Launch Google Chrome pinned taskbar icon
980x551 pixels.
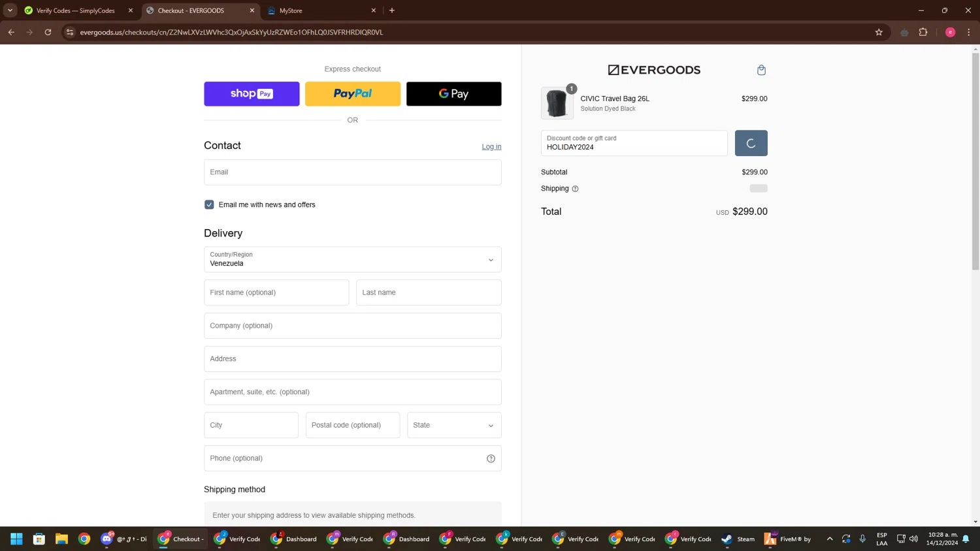coord(84,539)
